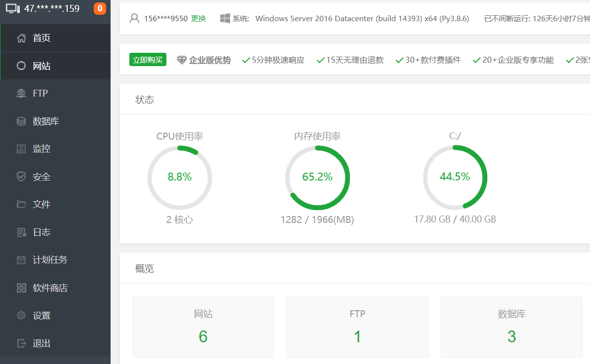This screenshot has width=590, height=364.
Task: Click the monitoring icon in sidebar
Action: click(x=21, y=149)
